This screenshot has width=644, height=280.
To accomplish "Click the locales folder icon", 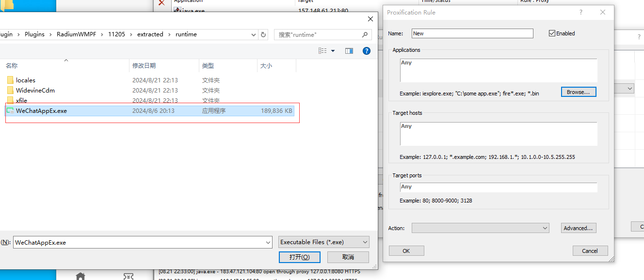I will click(x=10, y=80).
